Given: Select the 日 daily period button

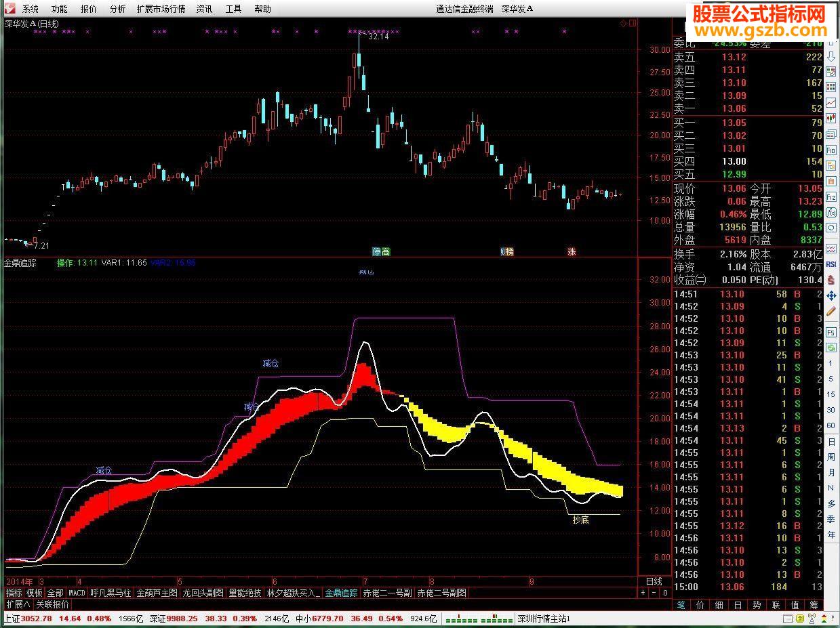Looking at the screenshot, I should click(x=831, y=442).
